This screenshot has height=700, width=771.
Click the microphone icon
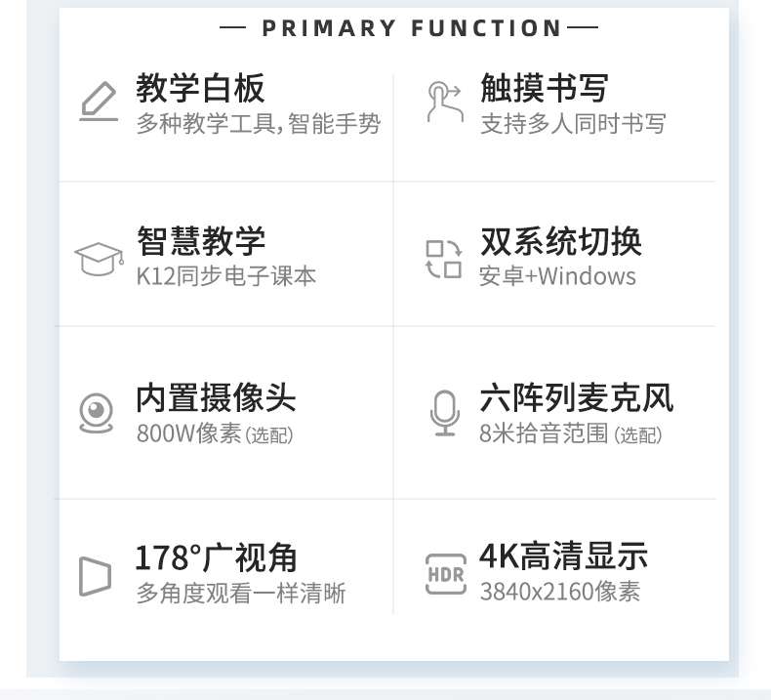click(444, 413)
